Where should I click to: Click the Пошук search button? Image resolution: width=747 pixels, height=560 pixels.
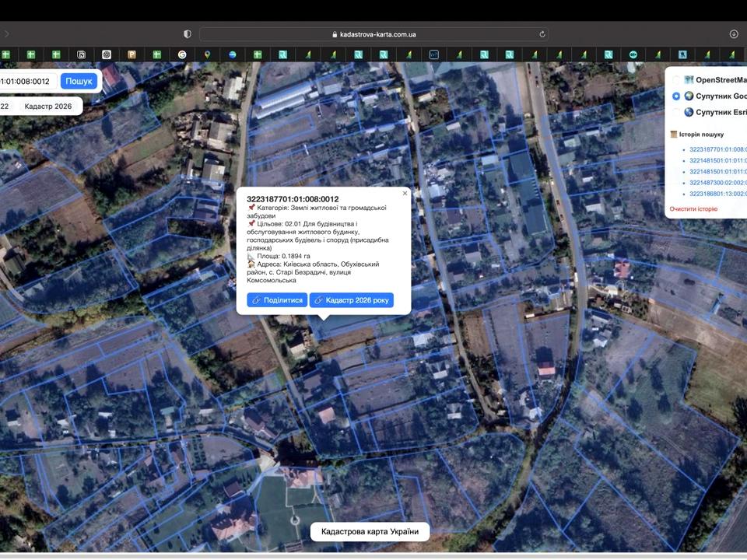pos(79,82)
